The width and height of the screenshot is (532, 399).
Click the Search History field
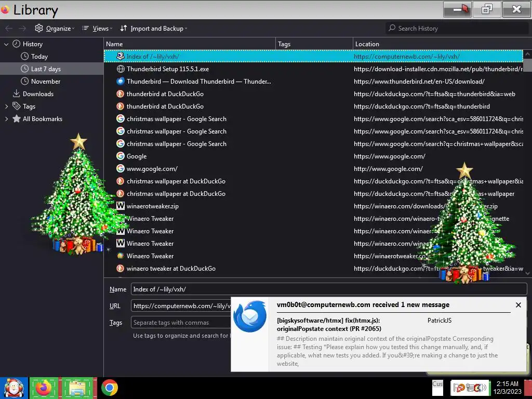click(x=457, y=29)
